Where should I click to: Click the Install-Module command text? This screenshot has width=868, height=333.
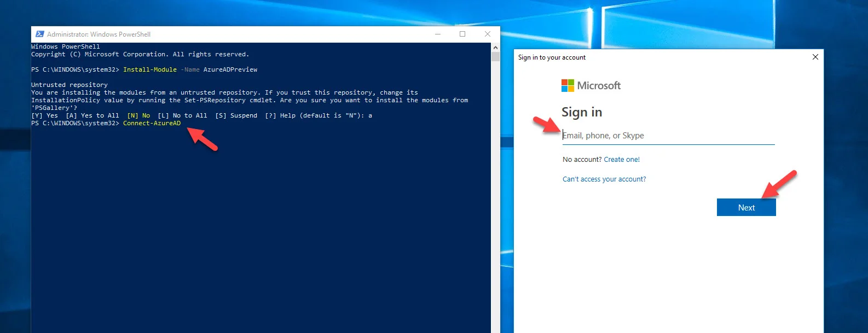(150, 69)
